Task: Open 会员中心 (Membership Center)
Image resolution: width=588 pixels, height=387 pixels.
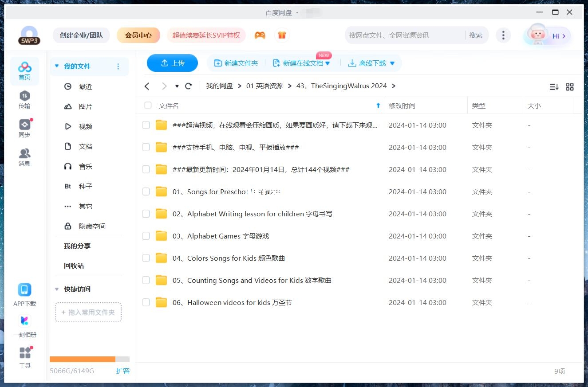Action: click(x=138, y=35)
